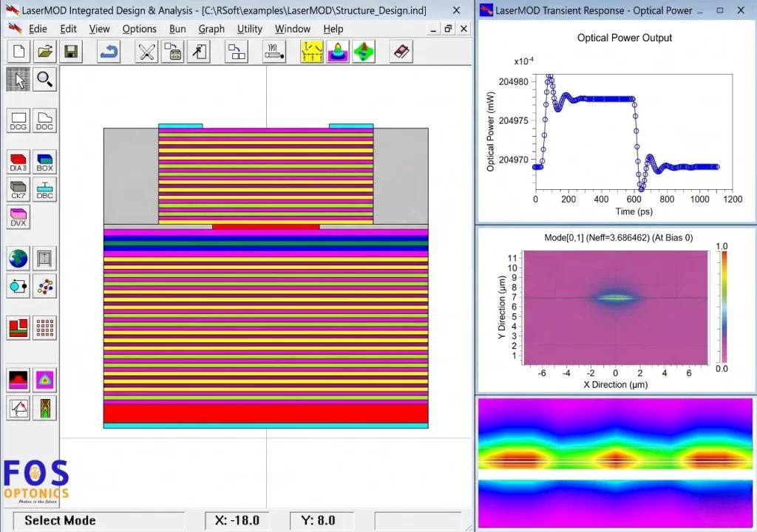Maximize the Transient Response window

(x=720, y=10)
